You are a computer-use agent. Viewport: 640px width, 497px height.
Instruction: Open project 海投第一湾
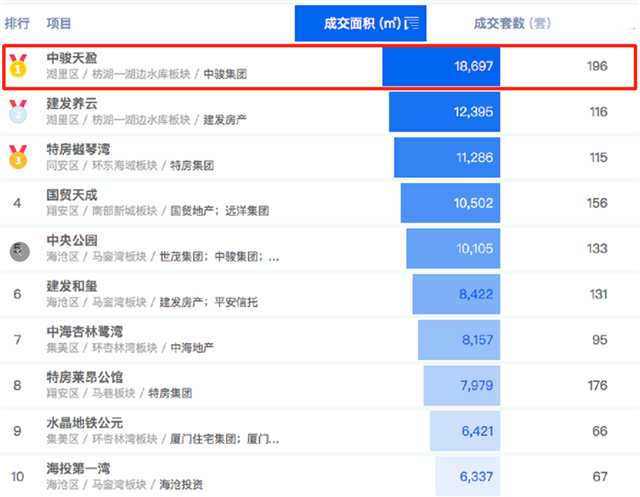pos(78,468)
